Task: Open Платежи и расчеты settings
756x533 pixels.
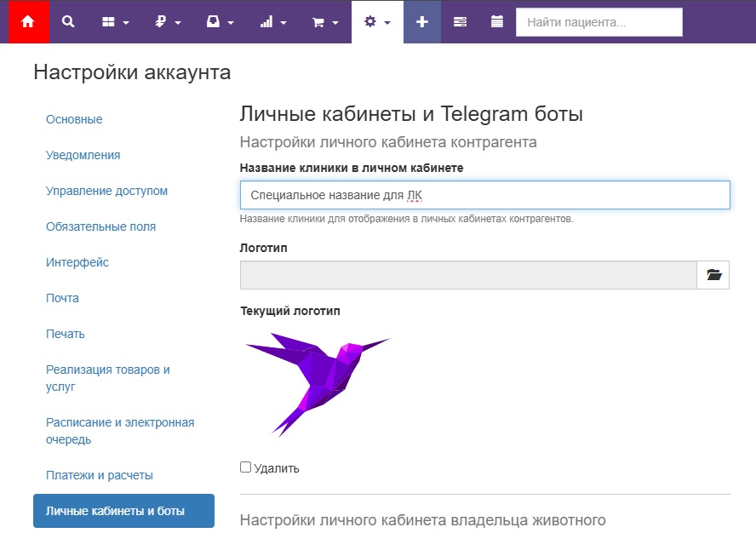Action: [99, 475]
